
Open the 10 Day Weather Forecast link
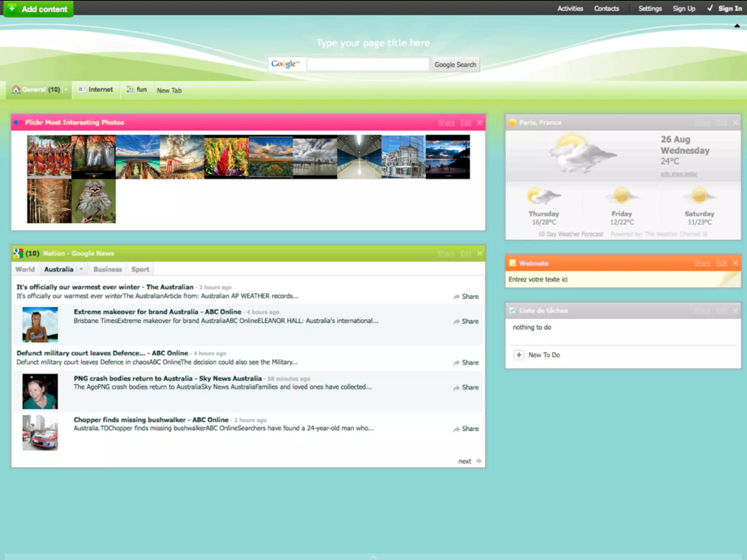[x=570, y=234]
